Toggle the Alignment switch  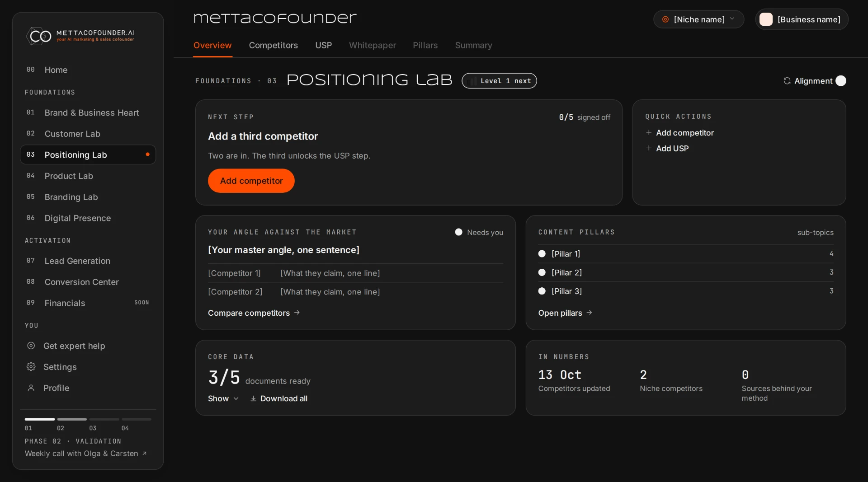pyautogui.click(x=841, y=81)
